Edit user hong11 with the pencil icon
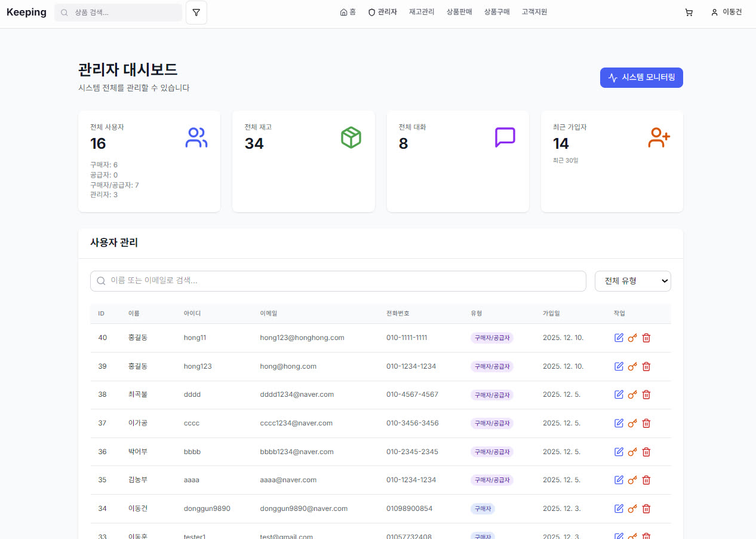This screenshot has width=756, height=539. click(619, 338)
